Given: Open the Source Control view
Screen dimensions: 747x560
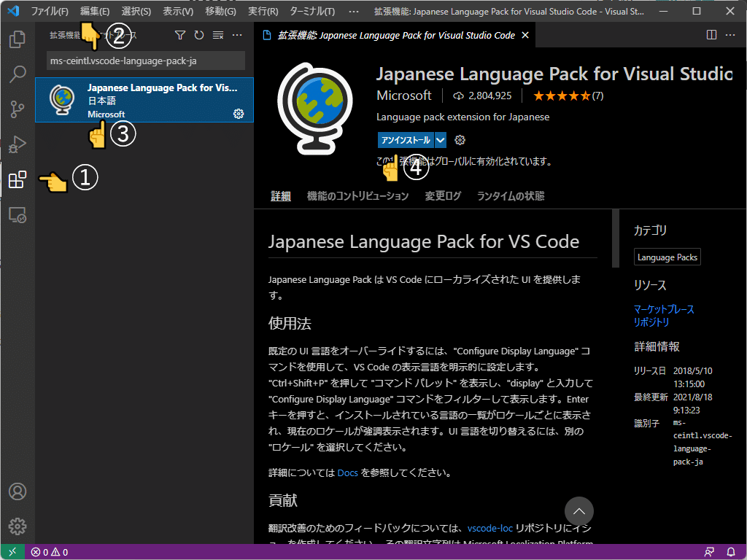Looking at the screenshot, I should 18,109.
